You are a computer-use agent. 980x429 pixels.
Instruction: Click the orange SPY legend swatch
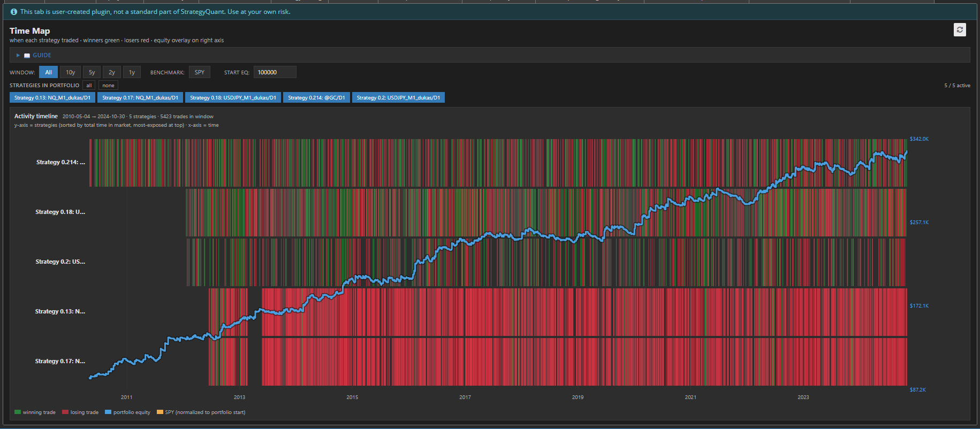click(x=160, y=412)
